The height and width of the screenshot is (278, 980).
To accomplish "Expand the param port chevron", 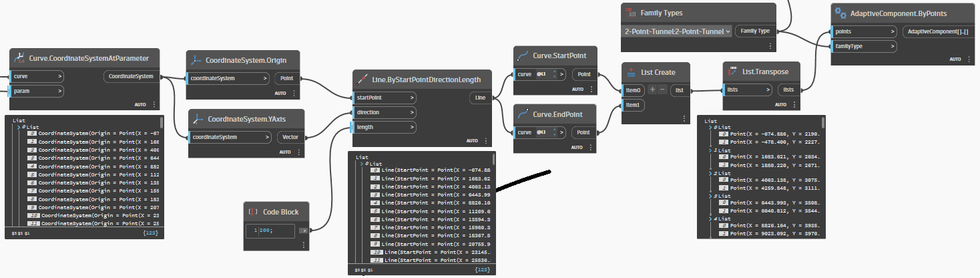I will (x=59, y=91).
